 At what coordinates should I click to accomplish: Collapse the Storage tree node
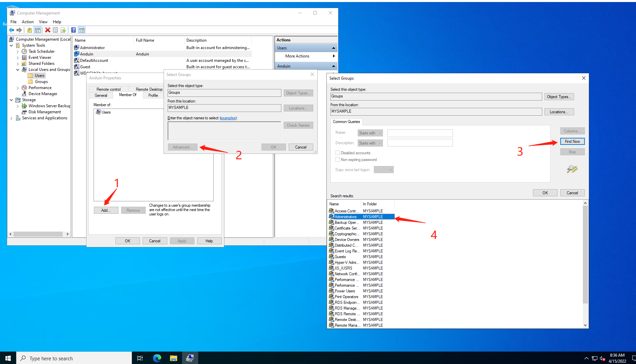(11, 100)
